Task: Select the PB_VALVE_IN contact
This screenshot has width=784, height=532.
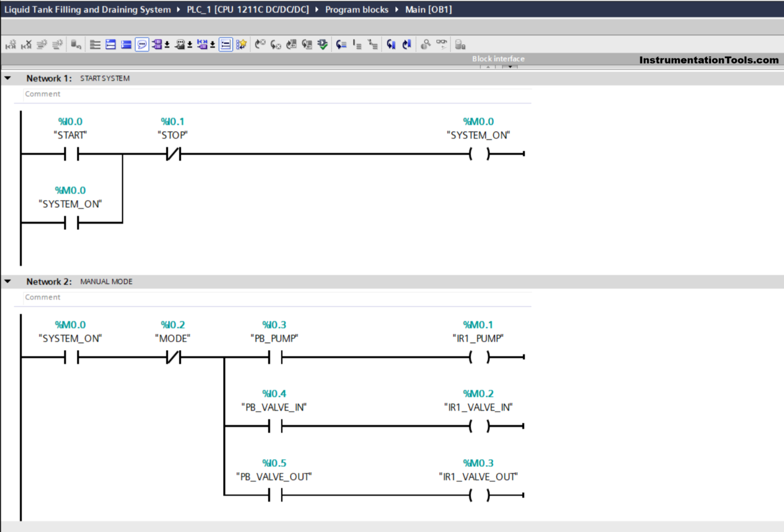Action: 275,427
